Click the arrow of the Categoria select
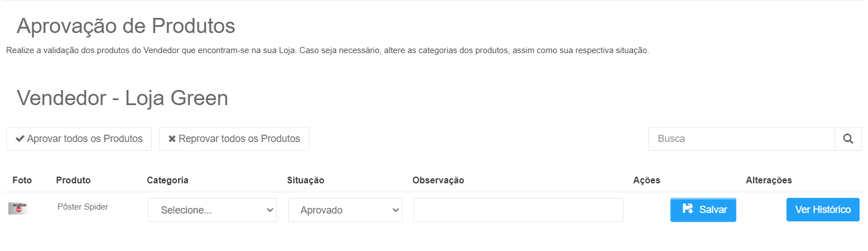868x251 pixels. (x=270, y=210)
